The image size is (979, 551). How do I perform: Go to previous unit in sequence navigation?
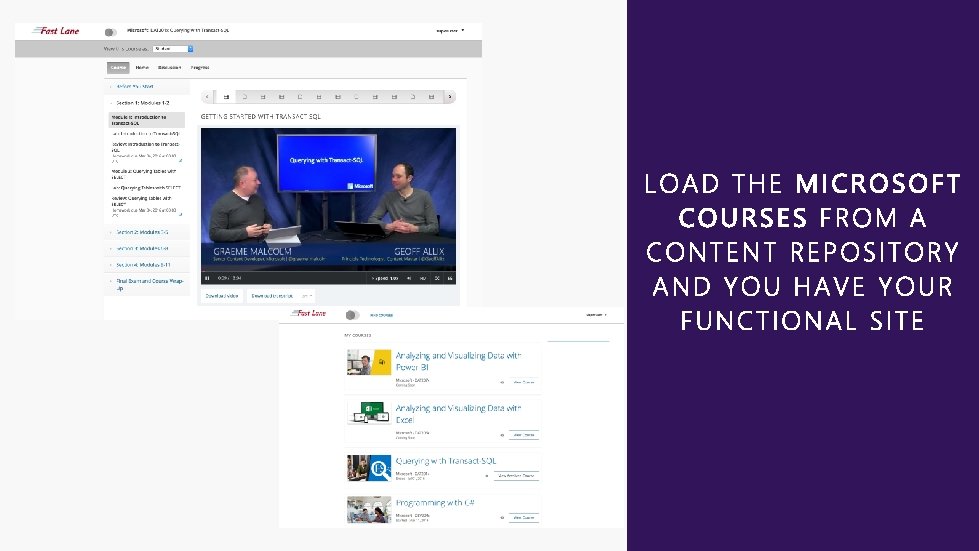[207, 97]
